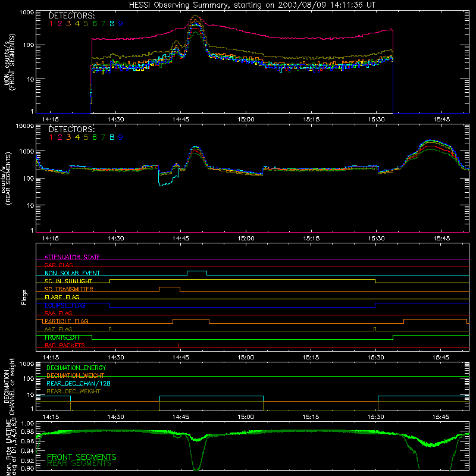Click red detector 1 in rear segments legend
This screenshot has height=476, width=476.
click(51, 137)
